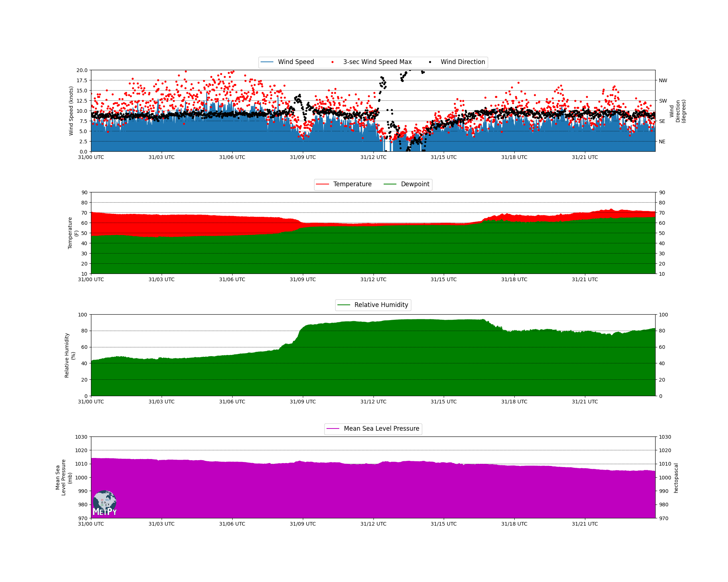The image size is (728, 582).
Task: Click the NW wind direction tick label
Action: tap(663, 81)
